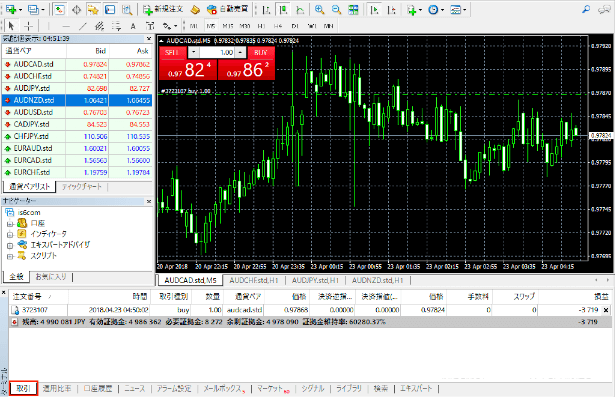Select the text A tool

[133, 26]
